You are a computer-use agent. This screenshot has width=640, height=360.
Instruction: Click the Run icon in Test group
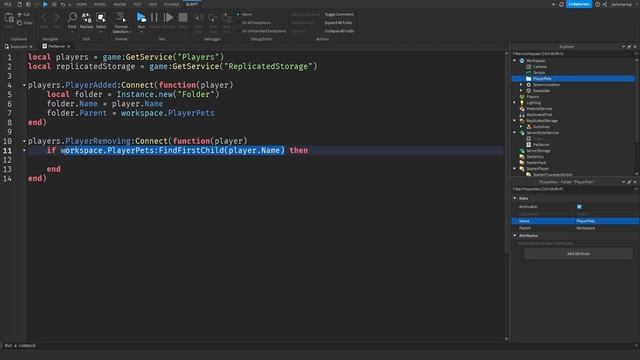coord(141,17)
